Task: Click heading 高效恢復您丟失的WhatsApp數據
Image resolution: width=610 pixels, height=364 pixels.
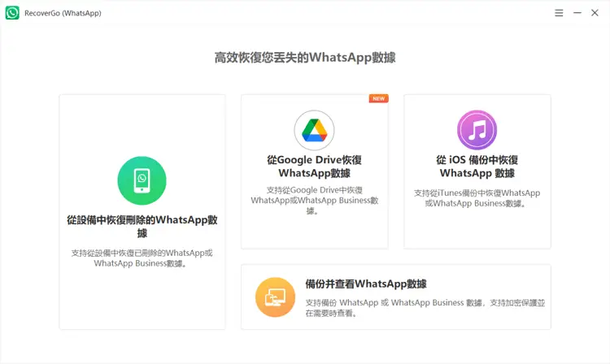Action: (x=305, y=58)
